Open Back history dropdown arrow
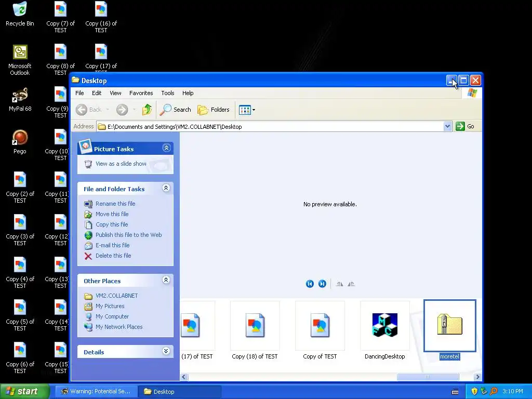The height and width of the screenshot is (399, 532). [108, 110]
